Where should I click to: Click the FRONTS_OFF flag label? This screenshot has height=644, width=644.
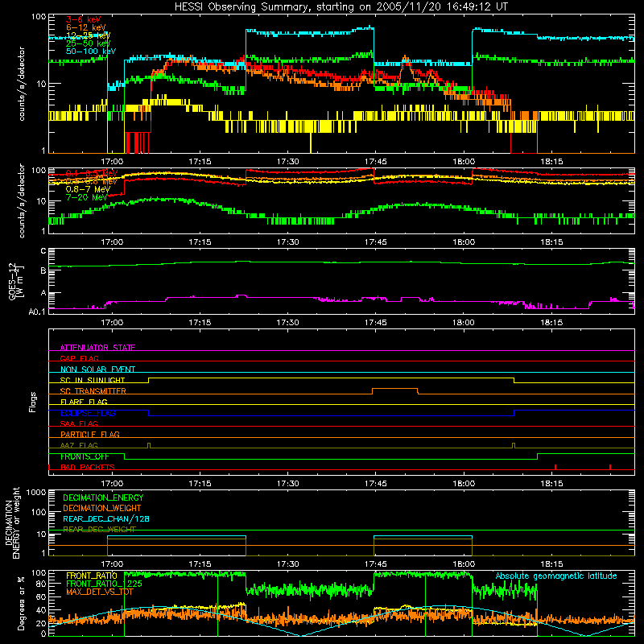click(x=85, y=456)
